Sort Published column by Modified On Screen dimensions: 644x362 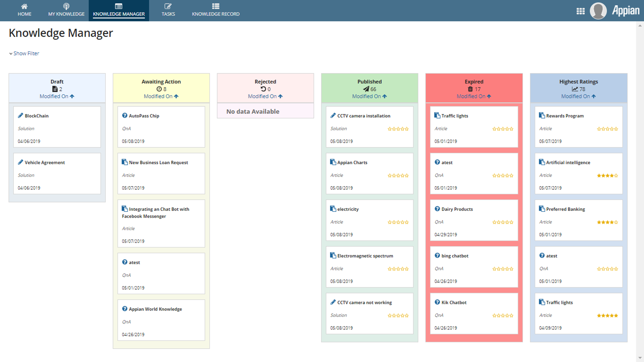click(x=369, y=96)
